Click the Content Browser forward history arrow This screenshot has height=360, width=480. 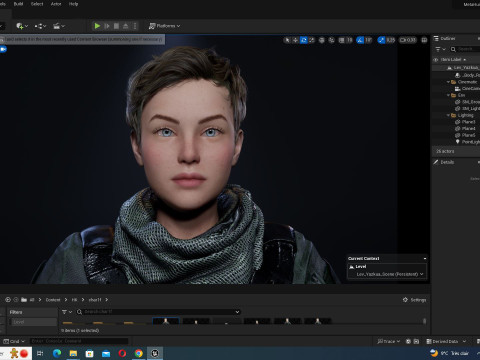(16, 300)
